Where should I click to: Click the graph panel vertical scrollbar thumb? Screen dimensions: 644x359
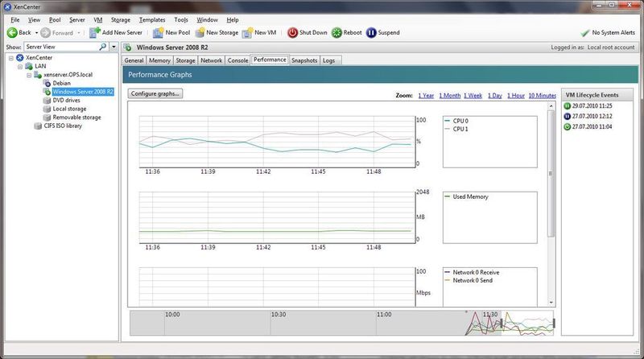551,173
